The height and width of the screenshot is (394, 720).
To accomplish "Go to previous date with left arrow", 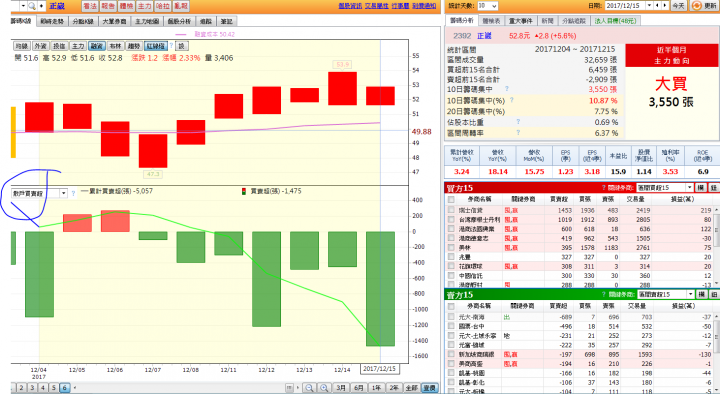I will coord(657,6).
